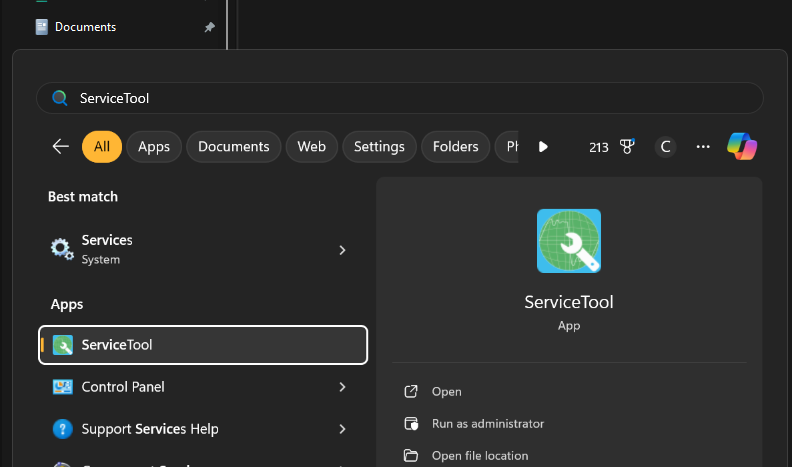Expand the Services result chevron
Viewport: 792px width, 467px height.
click(x=342, y=250)
